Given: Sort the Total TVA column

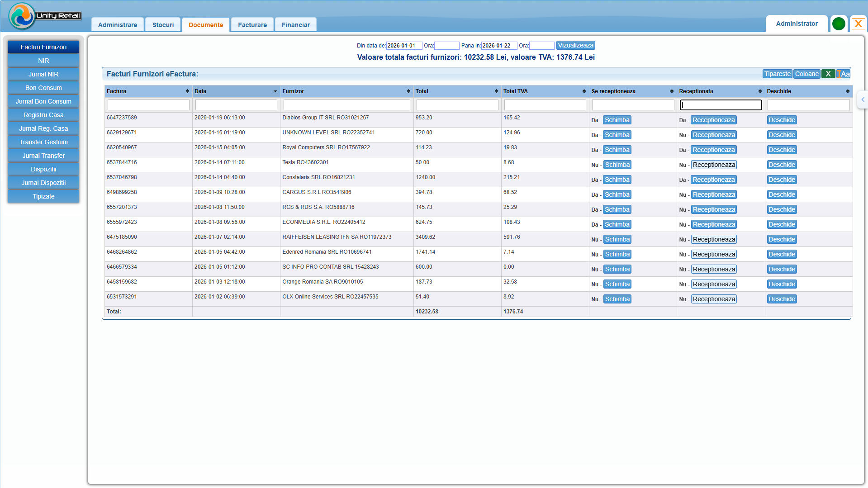Looking at the screenshot, I should [584, 91].
